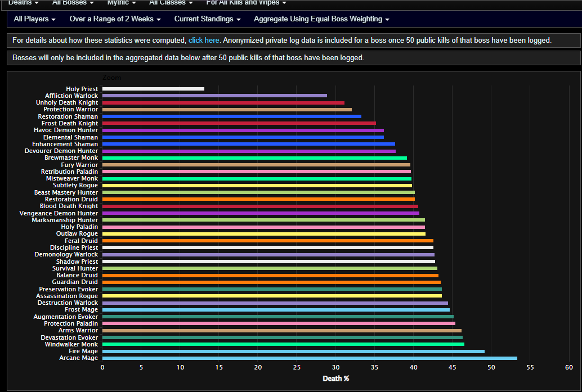Click the Holy Priest label
582x392 pixels.
pyautogui.click(x=82, y=89)
